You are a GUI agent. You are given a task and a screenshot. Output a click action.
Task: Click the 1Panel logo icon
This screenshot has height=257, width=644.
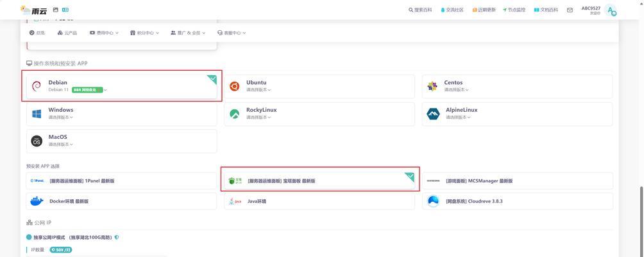(37, 181)
